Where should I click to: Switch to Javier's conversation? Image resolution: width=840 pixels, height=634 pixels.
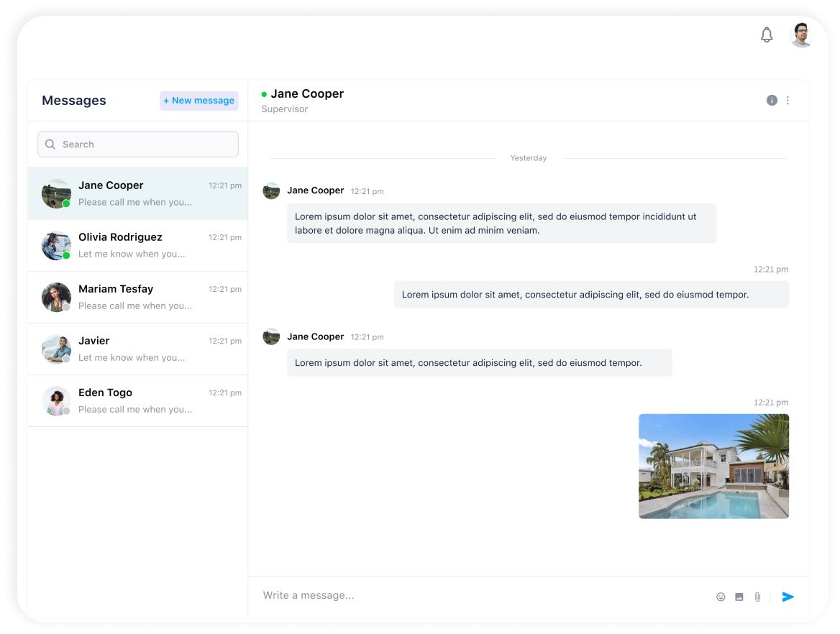coord(137,349)
